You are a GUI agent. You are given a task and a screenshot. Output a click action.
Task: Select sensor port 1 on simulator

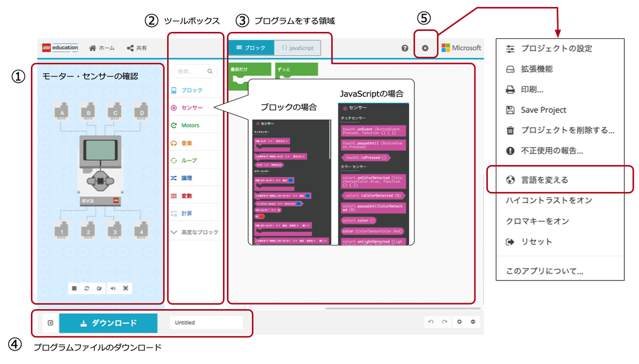[63, 230]
